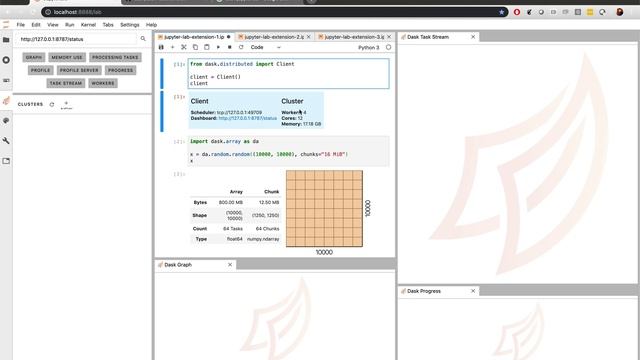Open the browser profile avatar
The width and height of the screenshot is (640, 360).
620,12
